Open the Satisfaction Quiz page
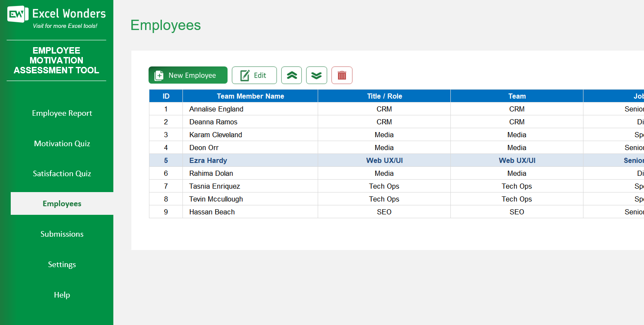This screenshot has height=325, width=644. (62, 173)
